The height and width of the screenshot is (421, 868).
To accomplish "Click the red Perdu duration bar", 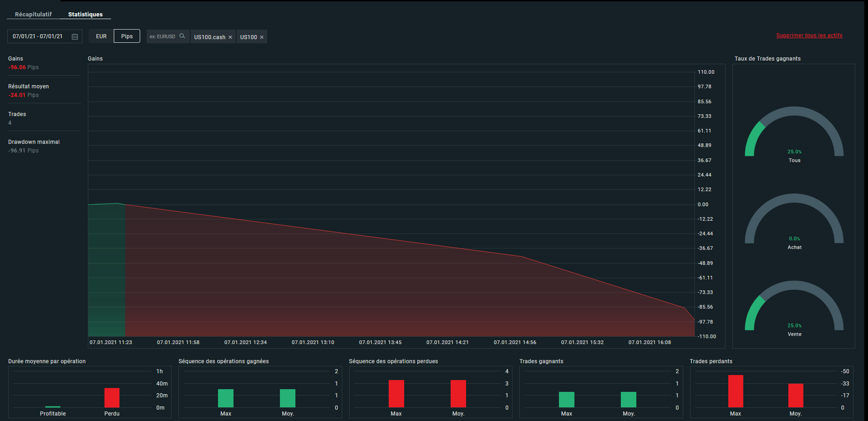I will pos(112,398).
